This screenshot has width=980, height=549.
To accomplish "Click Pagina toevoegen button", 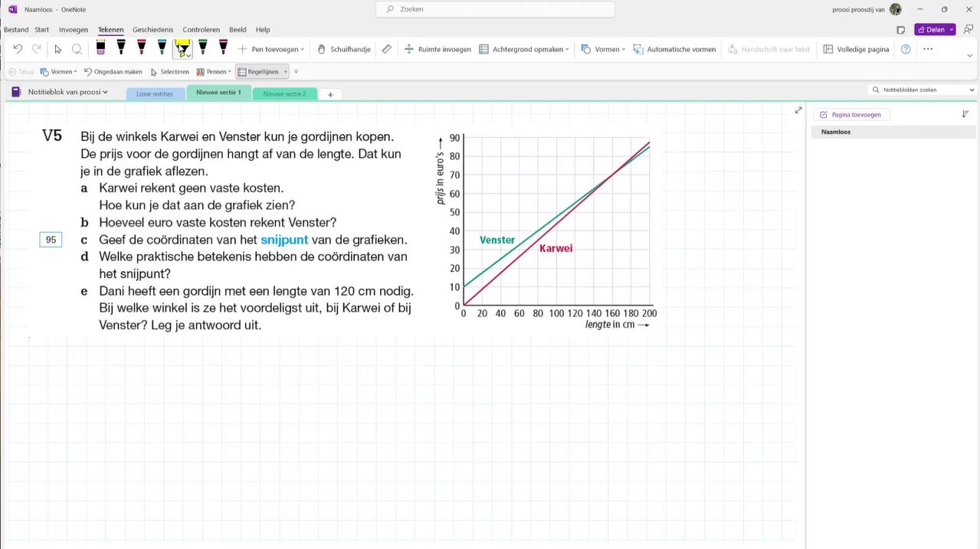I will coord(851,115).
